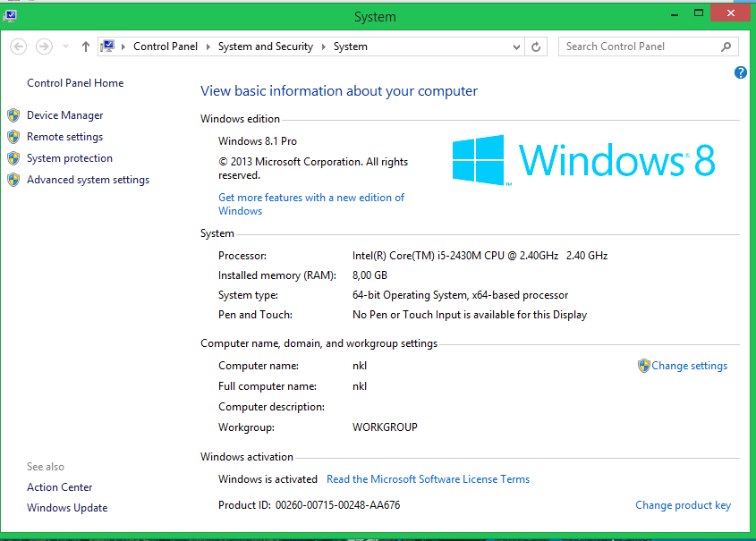The image size is (756, 541).
Task: Open the recent locations dropdown arrow
Action: [65, 47]
